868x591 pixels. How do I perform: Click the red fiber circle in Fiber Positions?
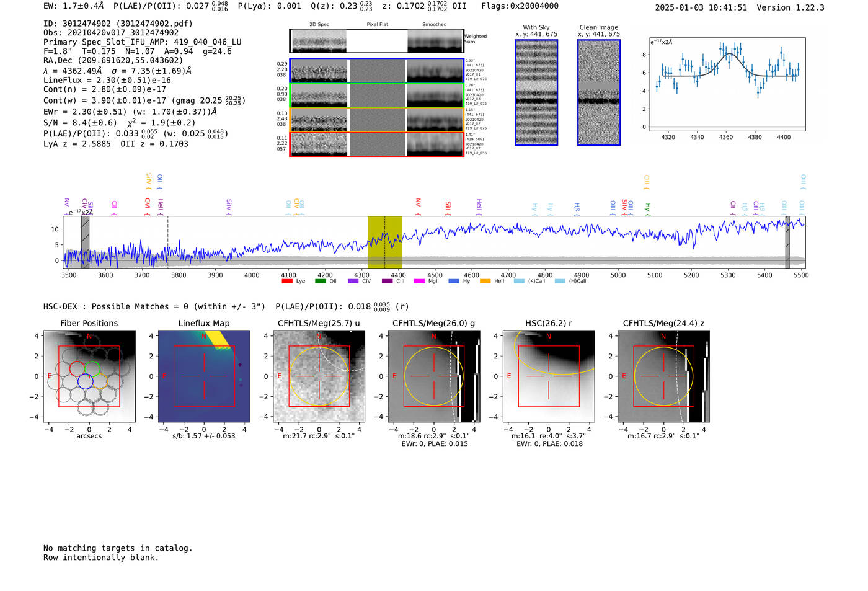pyautogui.click(x=77, y=368)
